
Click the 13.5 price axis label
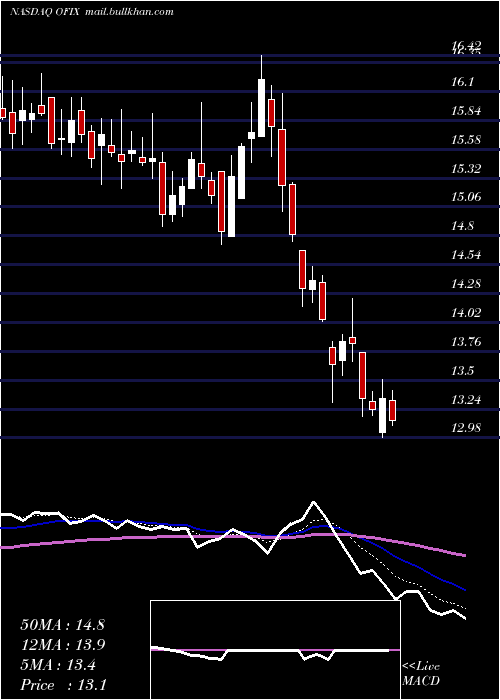click(462, 371)
